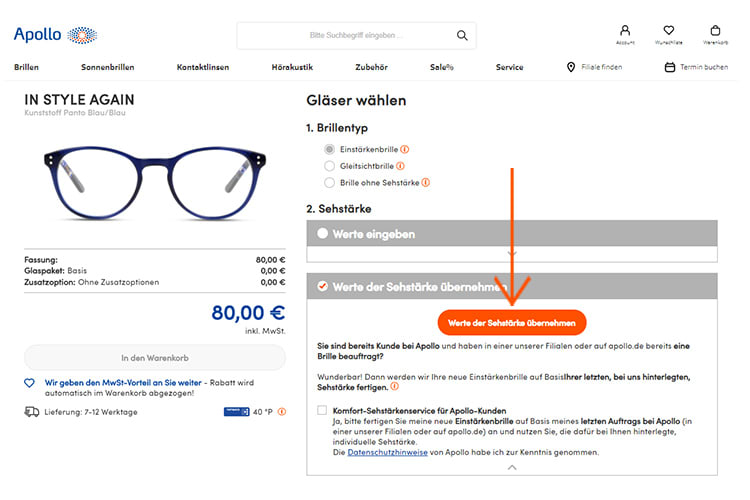
Task: Click the info icon beside Einstärkenbrille
Action: tap(405, 149)
